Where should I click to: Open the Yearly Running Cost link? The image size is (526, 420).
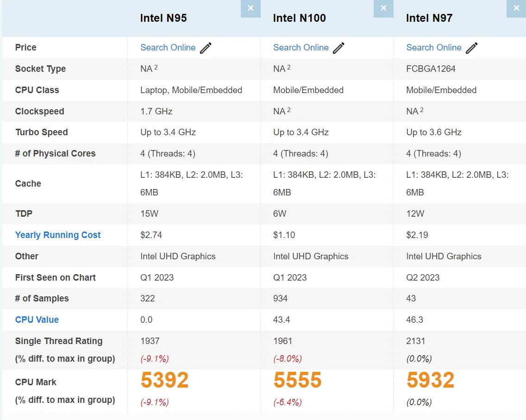[57, 235]
